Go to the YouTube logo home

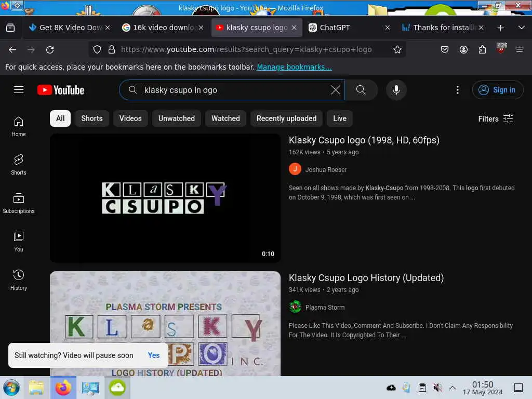[x=61, y=90]
